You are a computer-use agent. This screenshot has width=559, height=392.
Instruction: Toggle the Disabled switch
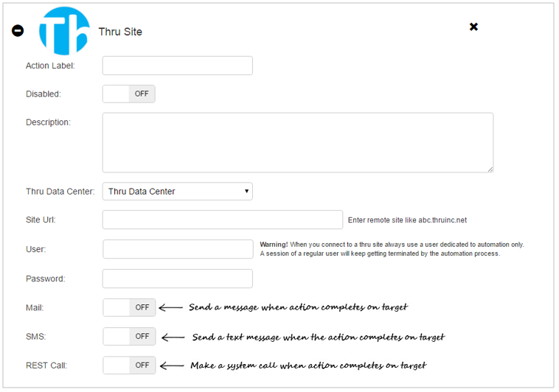pyautogui.click(x=129, y=94)
